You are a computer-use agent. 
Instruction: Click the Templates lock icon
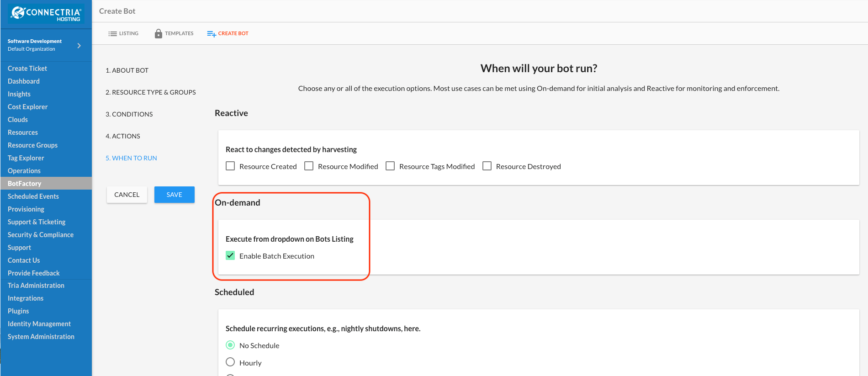click(159, 33)
